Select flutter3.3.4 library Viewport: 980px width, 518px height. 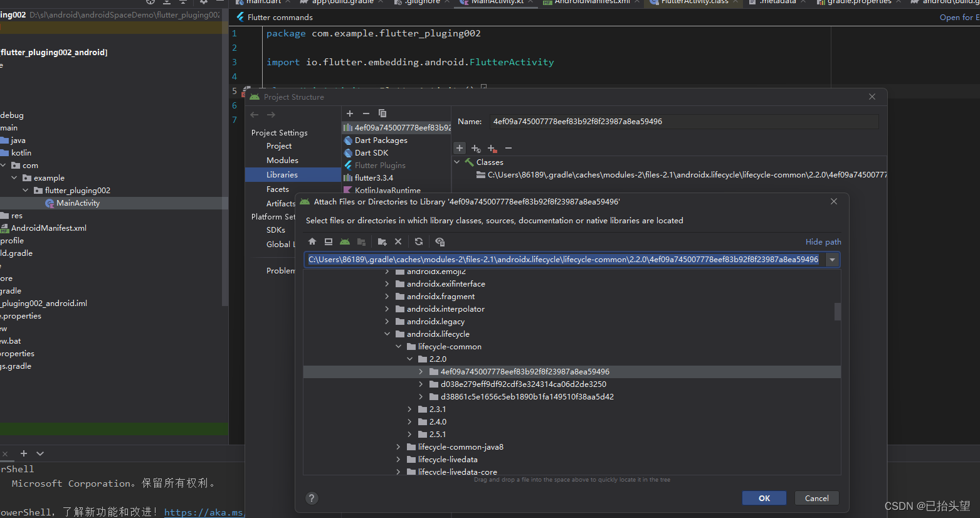click(374, 178)
